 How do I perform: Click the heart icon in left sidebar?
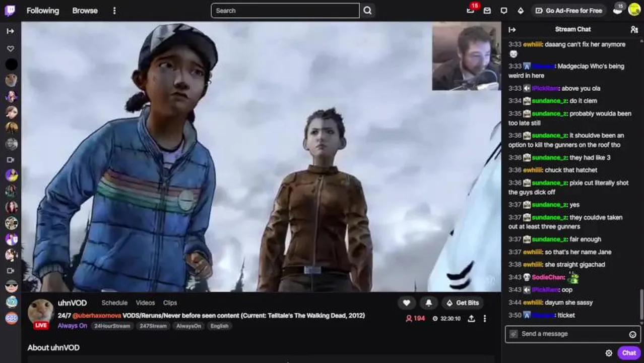point(11,49)
